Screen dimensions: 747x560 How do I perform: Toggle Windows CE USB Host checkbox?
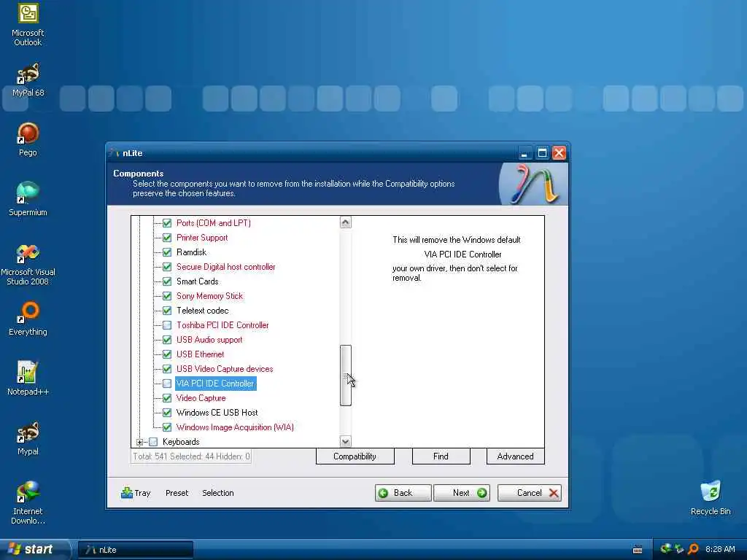(x=167, y=413)
